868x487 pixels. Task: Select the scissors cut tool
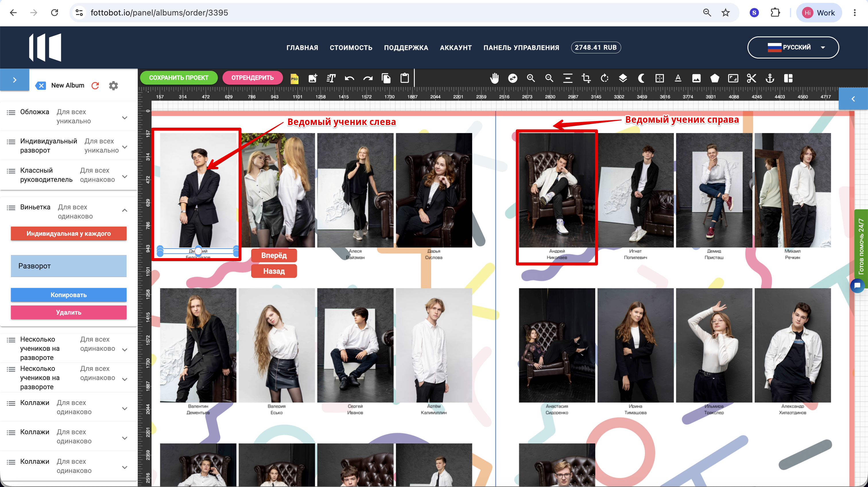tap(751, 79)
